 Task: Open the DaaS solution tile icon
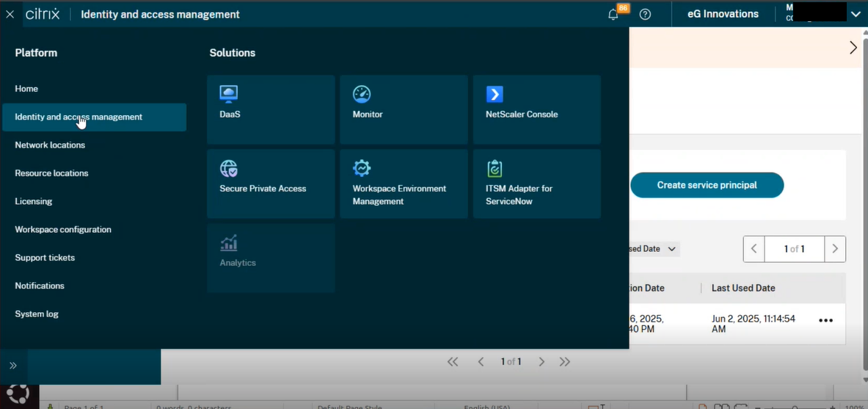pyautogui.click(x=229, y=94)
